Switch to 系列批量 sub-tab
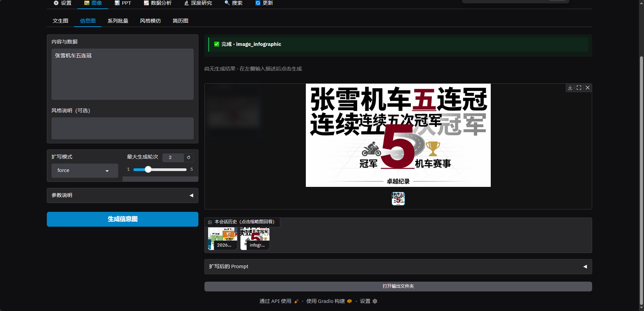This screenshot has width=644, height=311. tap(118, 21)
